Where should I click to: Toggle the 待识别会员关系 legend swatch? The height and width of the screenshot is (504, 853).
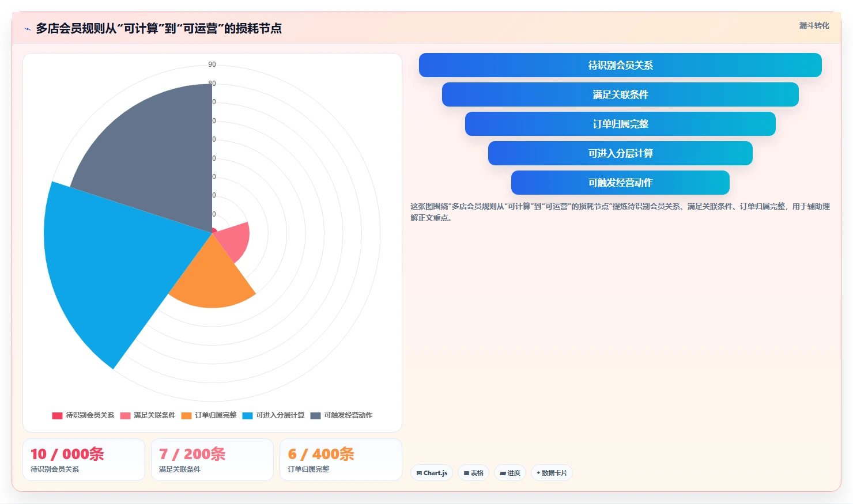pos(57,415)
